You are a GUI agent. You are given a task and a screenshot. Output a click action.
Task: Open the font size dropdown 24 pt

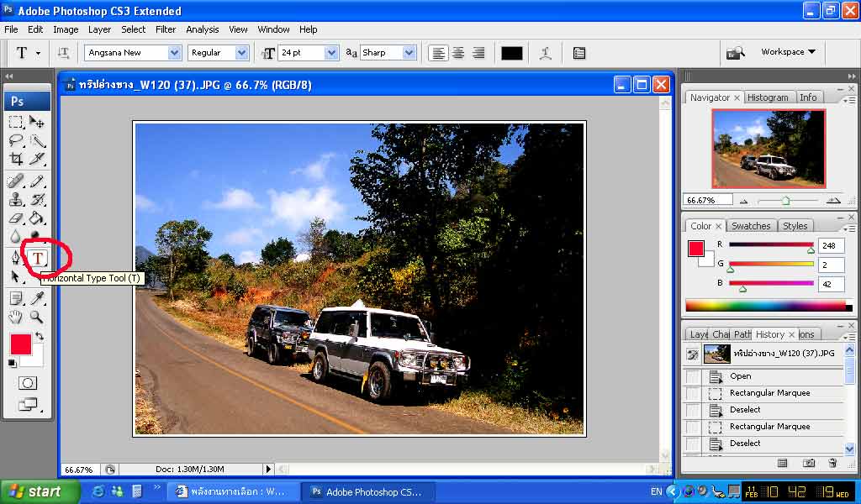click(x=331, y=53)
